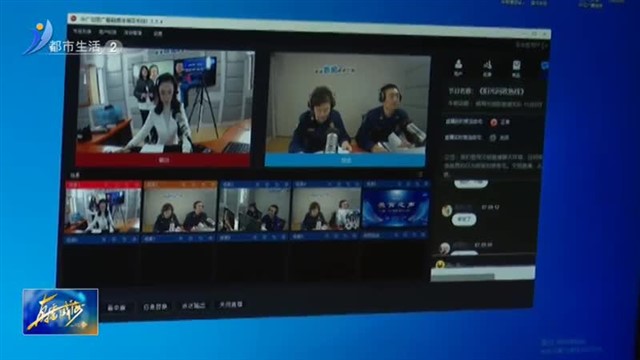Click the female anchor preview video pane
The height and width of the screenshot is (360, 640).
coord(164,102)
